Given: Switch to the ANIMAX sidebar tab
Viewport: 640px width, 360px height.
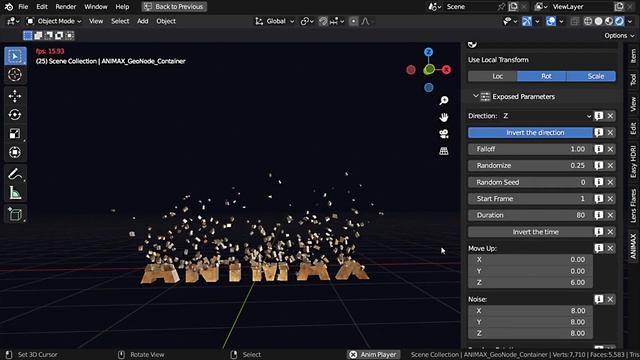Looking at the screenshot, I should (633, 246).
